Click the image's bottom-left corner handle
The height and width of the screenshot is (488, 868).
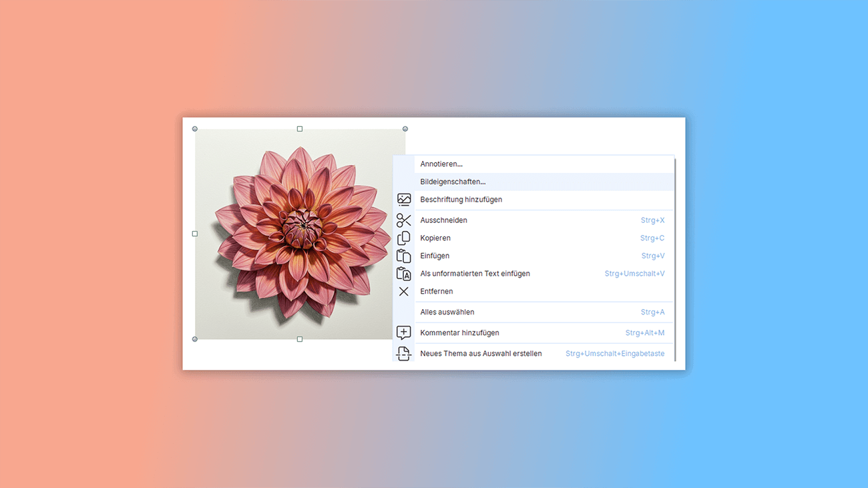click(195, 339)
